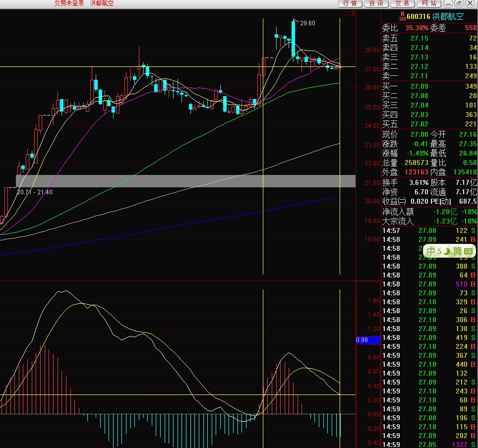
Task: Select the 买三 27.04 bid row
Action: click(429, 106)
